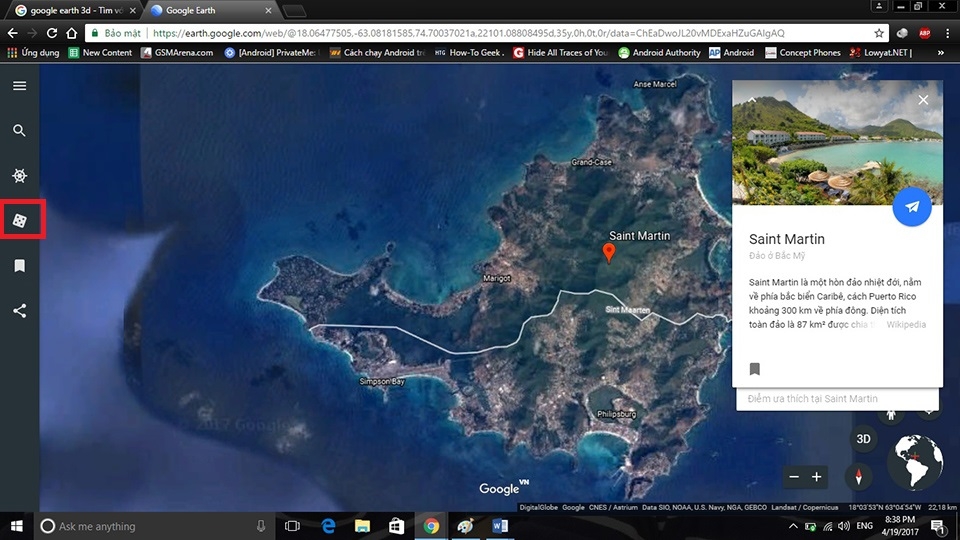The width and height of the screenshot is (960, 540).
Task: Open the Windows Start menu
Action: click(x=17, y=526)
